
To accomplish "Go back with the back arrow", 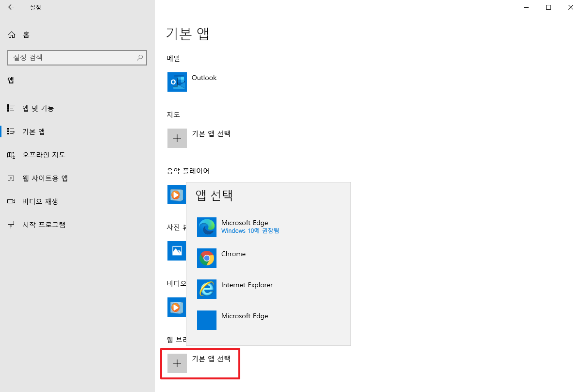I will [x=11, y=7].
